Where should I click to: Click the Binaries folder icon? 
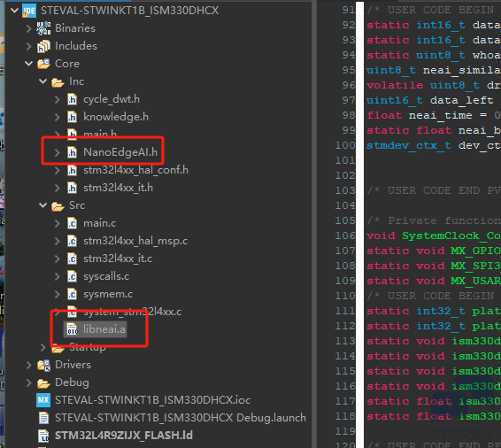[x=43, y=28]
